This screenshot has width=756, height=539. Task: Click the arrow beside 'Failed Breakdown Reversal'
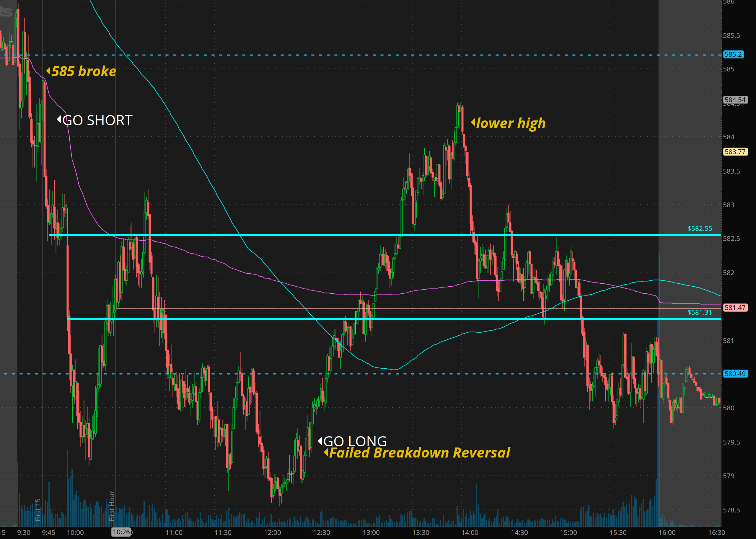326,452
